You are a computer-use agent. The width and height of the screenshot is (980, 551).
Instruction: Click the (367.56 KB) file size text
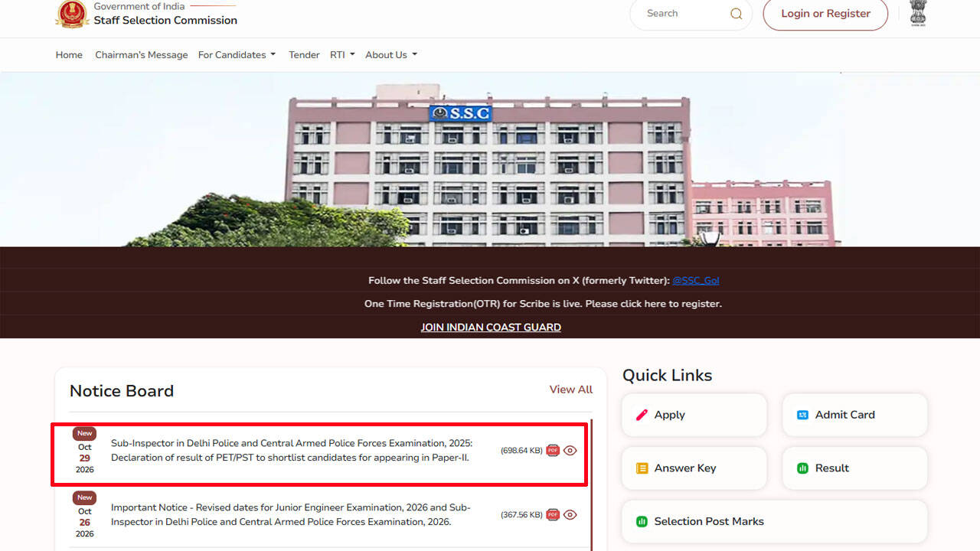(x=521, y=515)
